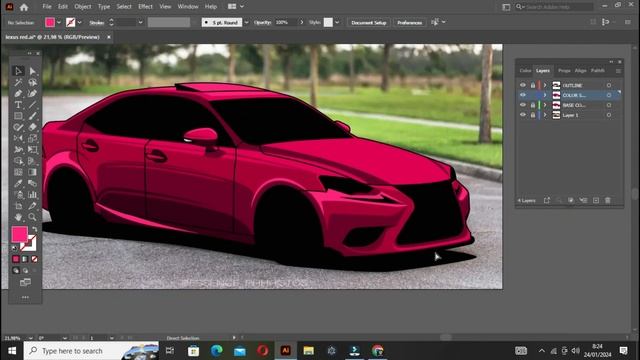The width and height of the screenshot is (640, 360).
Task: Pick the Paintbrush tool
Action: point(33,116)
